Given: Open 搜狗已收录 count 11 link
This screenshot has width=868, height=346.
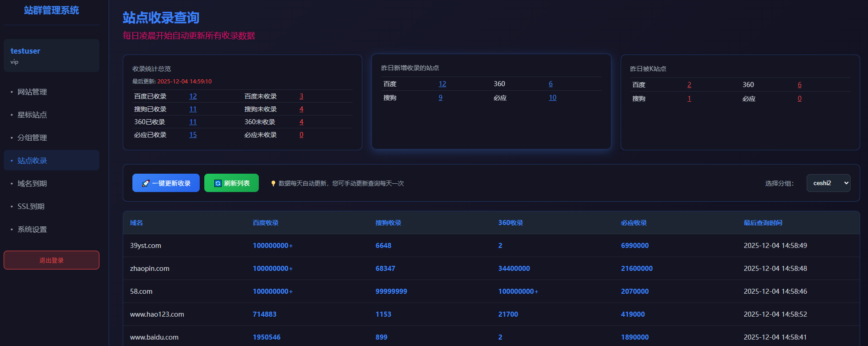Looking at the screenshot, I should point(193,109).
